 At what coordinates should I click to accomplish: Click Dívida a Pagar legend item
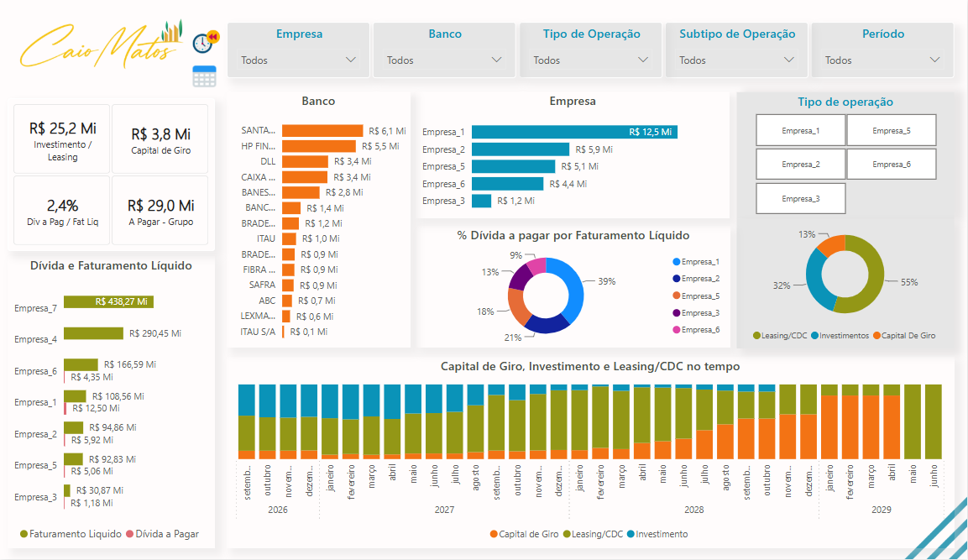click(162, 534)
